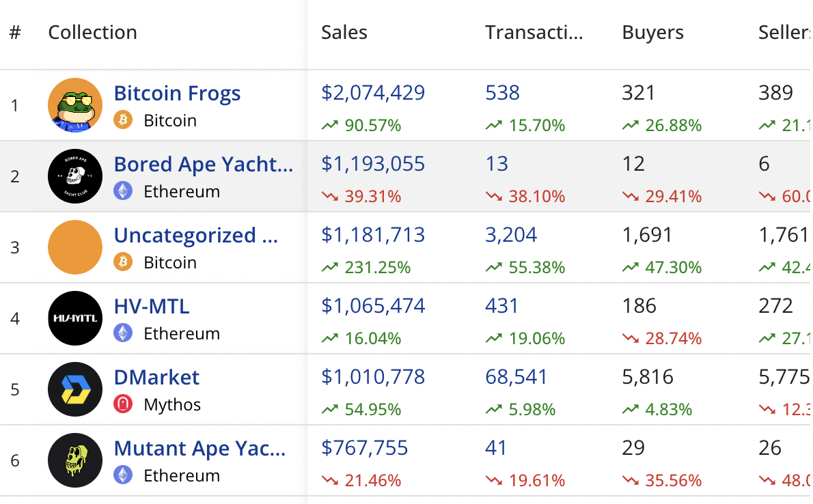Viewport: 813px width, 504px height.
Task: Click the 3,204 transactions value for Uncategorized
Action: [x=511, y=235]
